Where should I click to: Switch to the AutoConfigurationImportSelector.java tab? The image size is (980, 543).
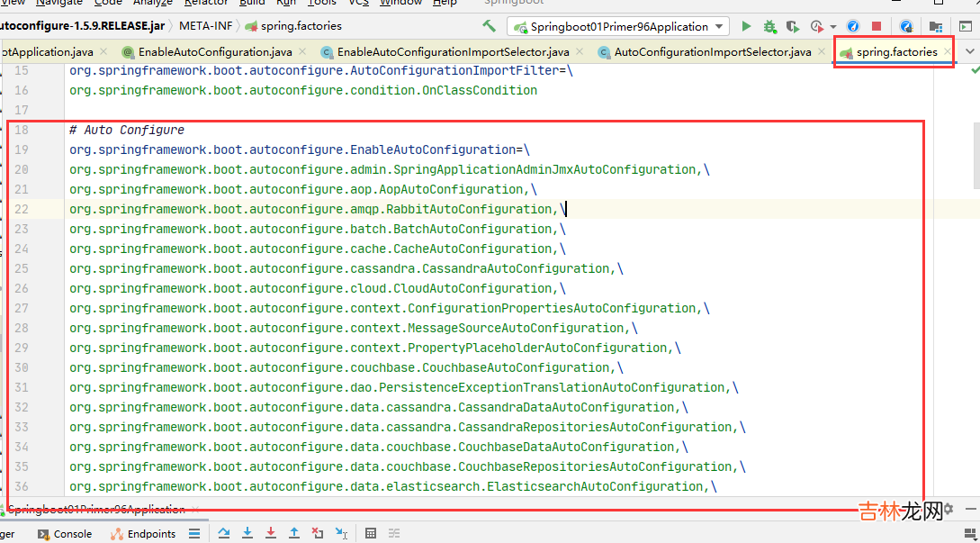point(712,52)
